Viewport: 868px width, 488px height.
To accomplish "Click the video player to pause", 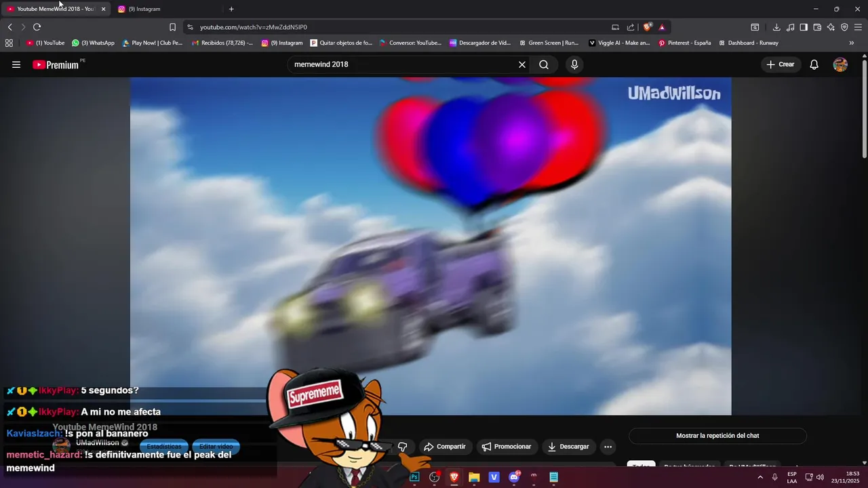I will click(431, 245).
